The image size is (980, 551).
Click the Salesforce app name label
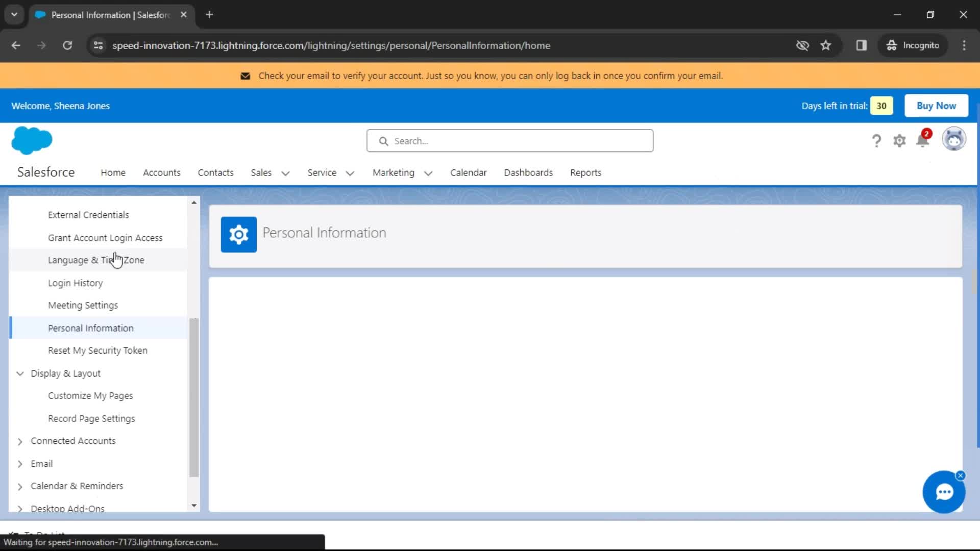[x=46, y=172]
